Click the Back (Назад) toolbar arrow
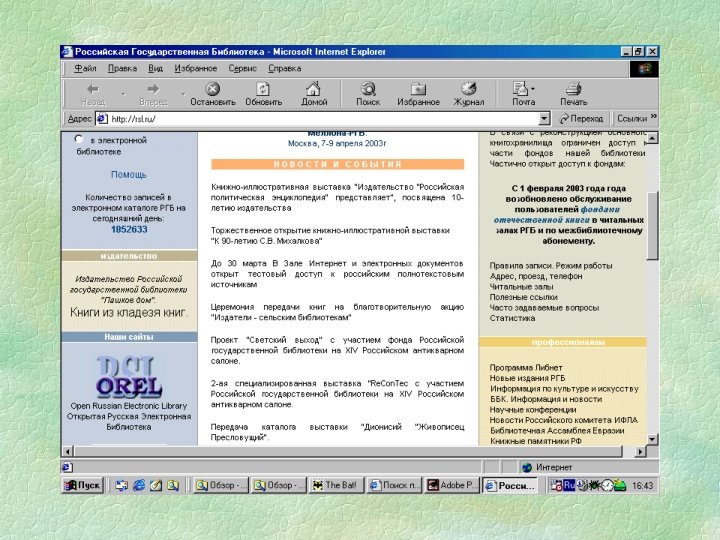The height and width of the screenshot is (540, 720). [93, 89]
